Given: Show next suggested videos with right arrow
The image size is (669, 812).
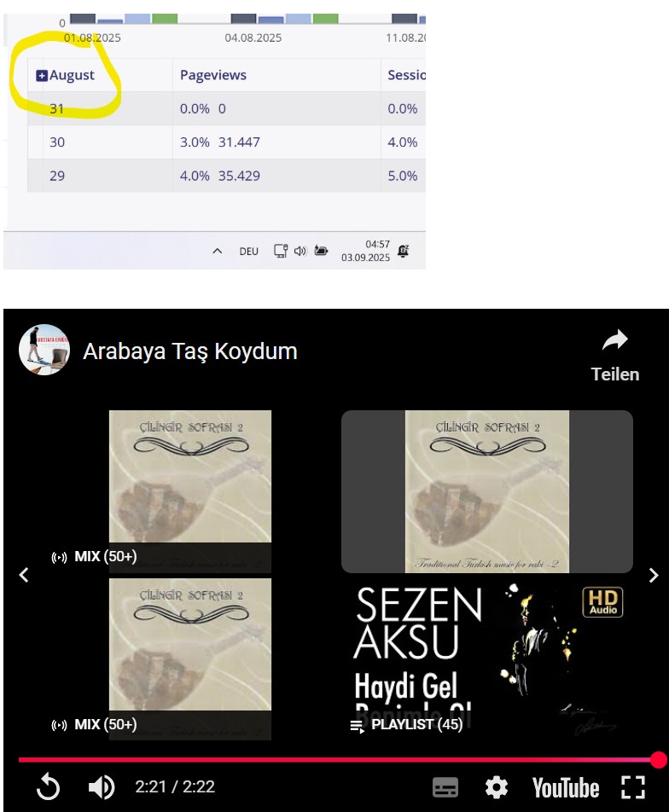Looking at the screenshot, I should (x=654, y=576).
